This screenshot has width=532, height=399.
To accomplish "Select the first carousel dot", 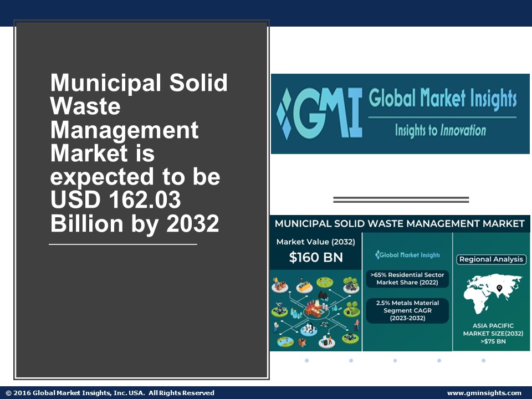I will click(x=308, y=360).
